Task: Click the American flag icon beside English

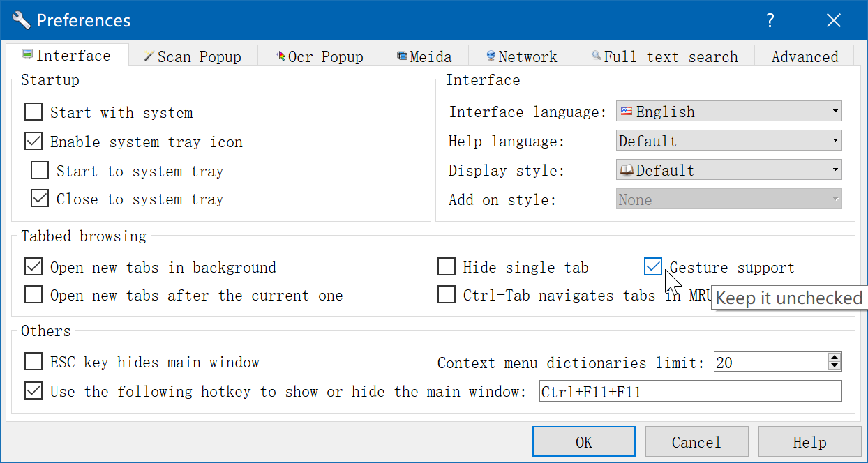Action: tap(625, 111)
